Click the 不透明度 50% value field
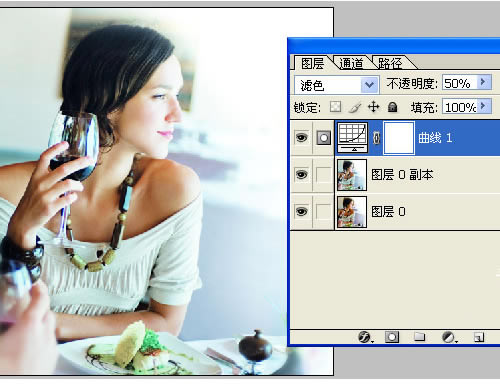500x384 pixels. (460, 83)
